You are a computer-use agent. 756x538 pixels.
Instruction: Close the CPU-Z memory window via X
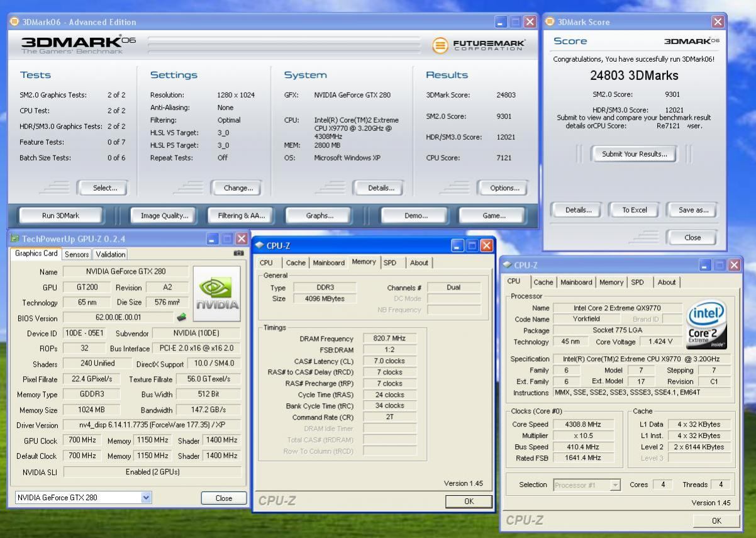coord(486,245)
